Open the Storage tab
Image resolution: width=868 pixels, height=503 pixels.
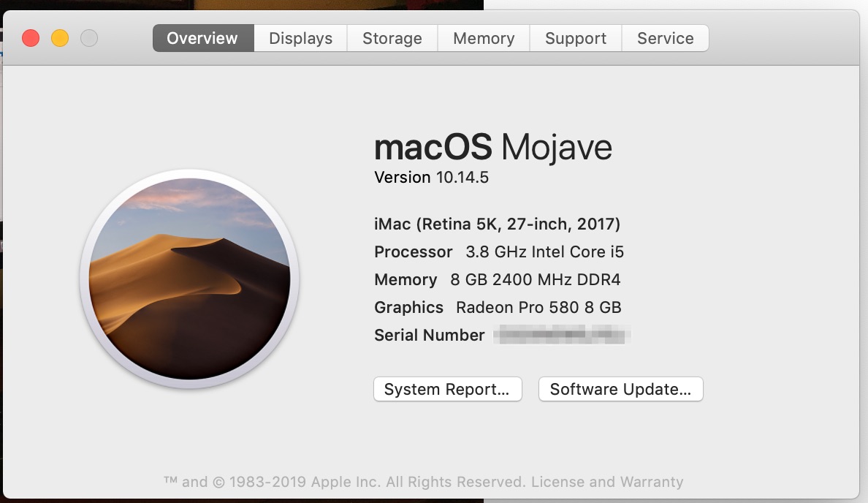392,38
